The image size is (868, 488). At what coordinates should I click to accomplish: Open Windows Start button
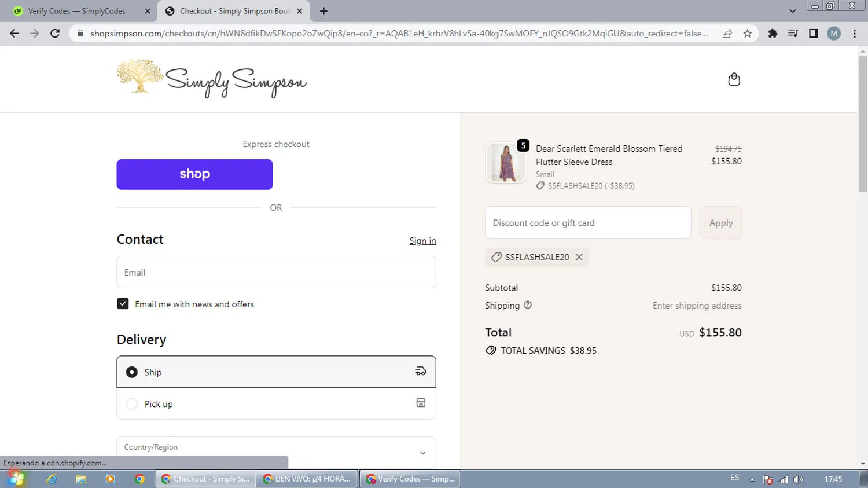click(16, 479)
